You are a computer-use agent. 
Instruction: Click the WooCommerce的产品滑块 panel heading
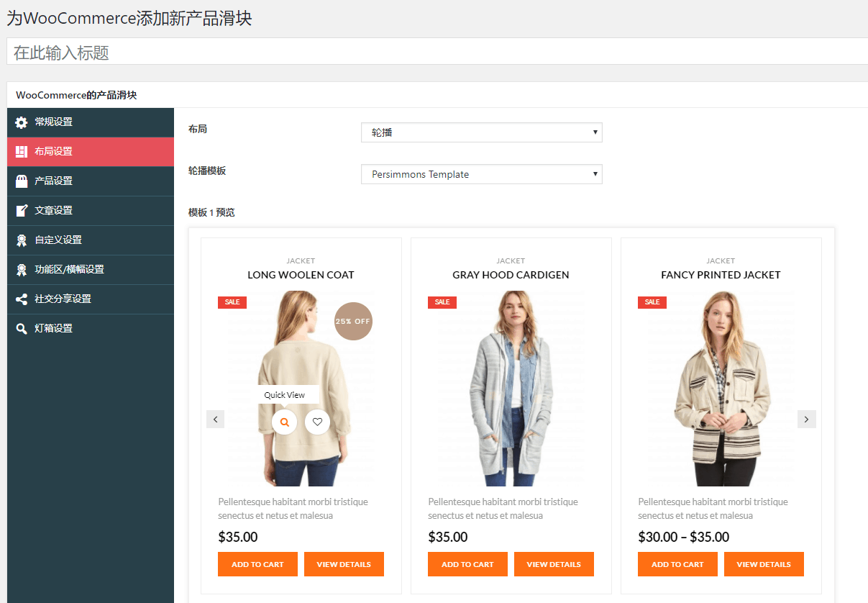pos(76,95)
